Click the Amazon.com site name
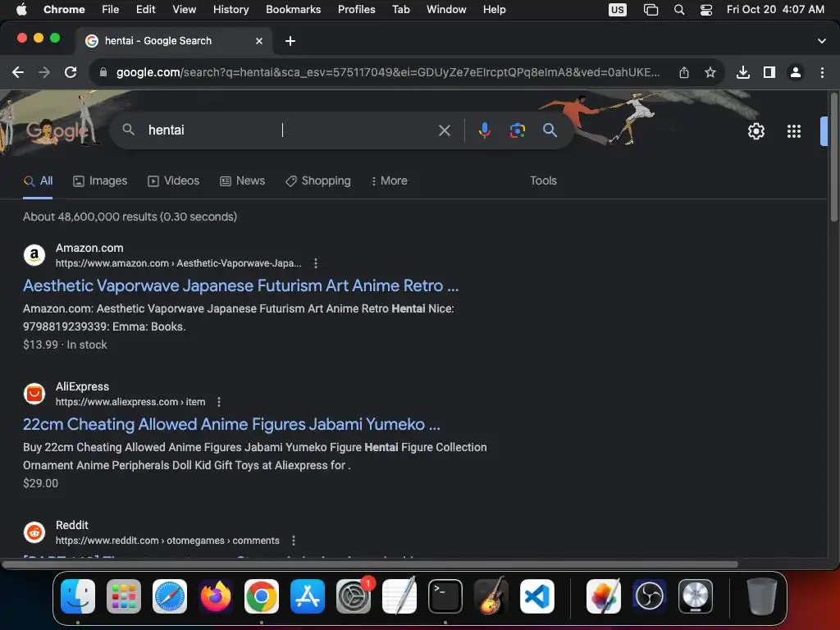 pos(89,248)
